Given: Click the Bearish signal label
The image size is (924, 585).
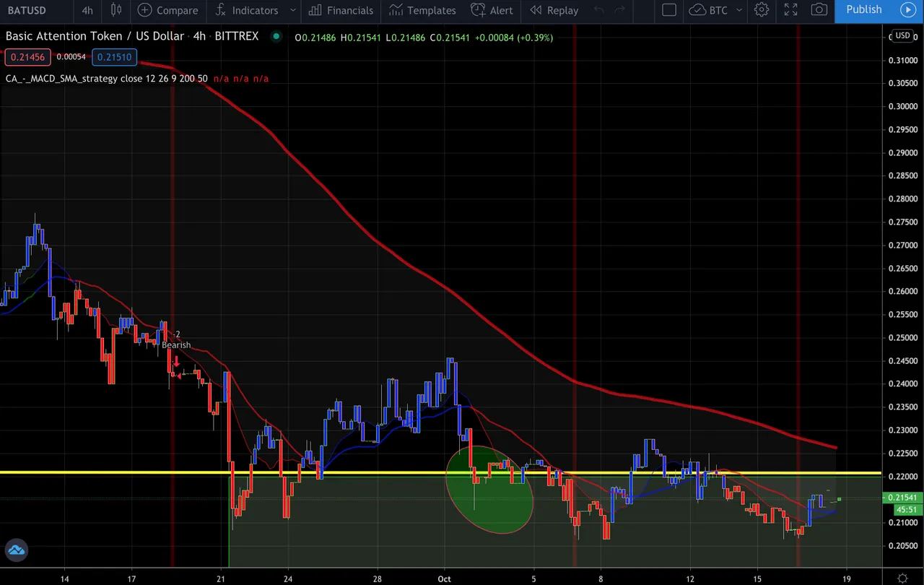Looking at the screenshot, I should (x=176, y=345).
